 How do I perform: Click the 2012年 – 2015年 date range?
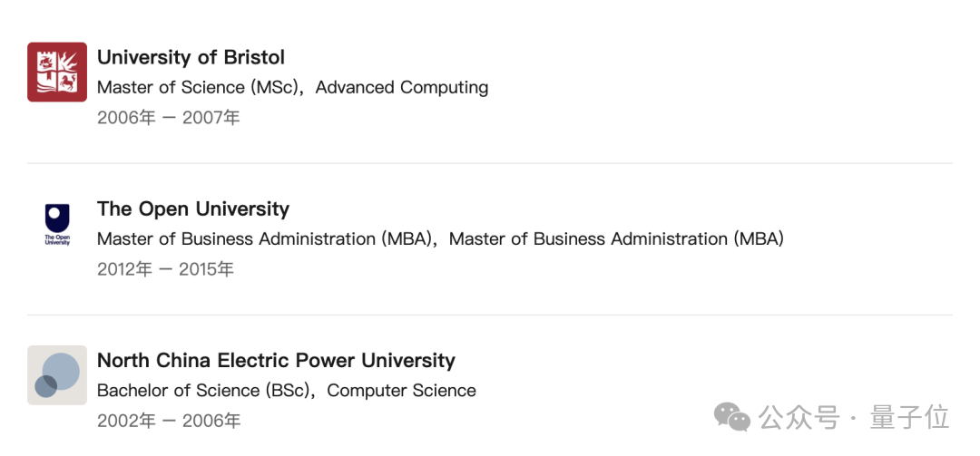(x=165, y=269)
